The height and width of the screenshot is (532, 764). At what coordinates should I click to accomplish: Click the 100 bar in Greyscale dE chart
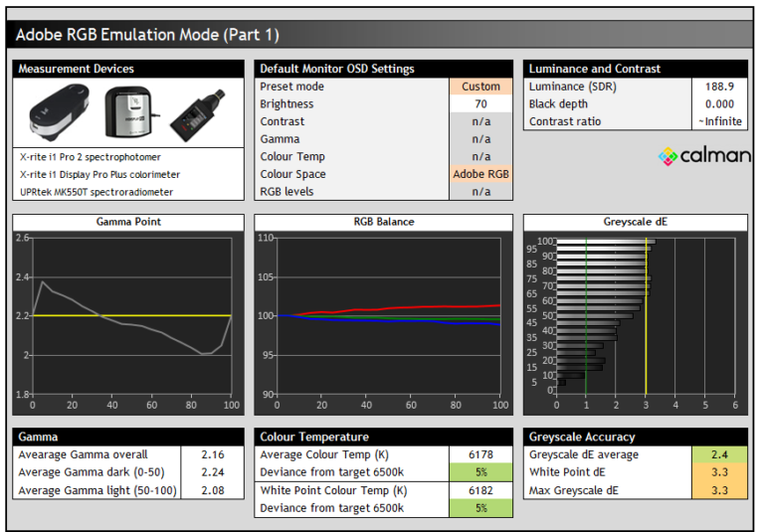605,242
